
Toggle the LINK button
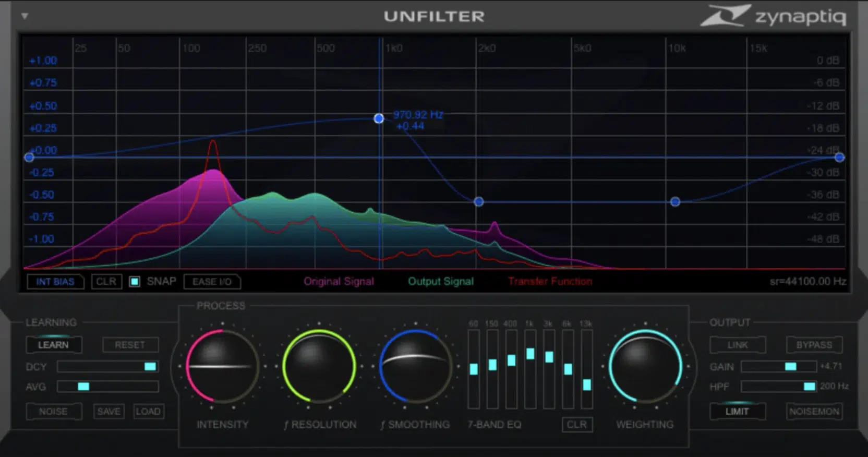(x=738, y=345)
